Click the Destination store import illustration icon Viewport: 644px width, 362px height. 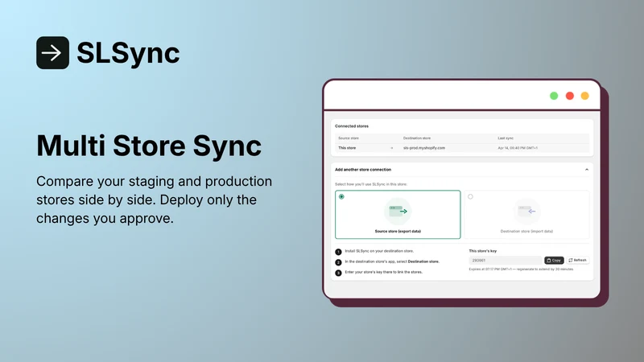click(526, 212)
